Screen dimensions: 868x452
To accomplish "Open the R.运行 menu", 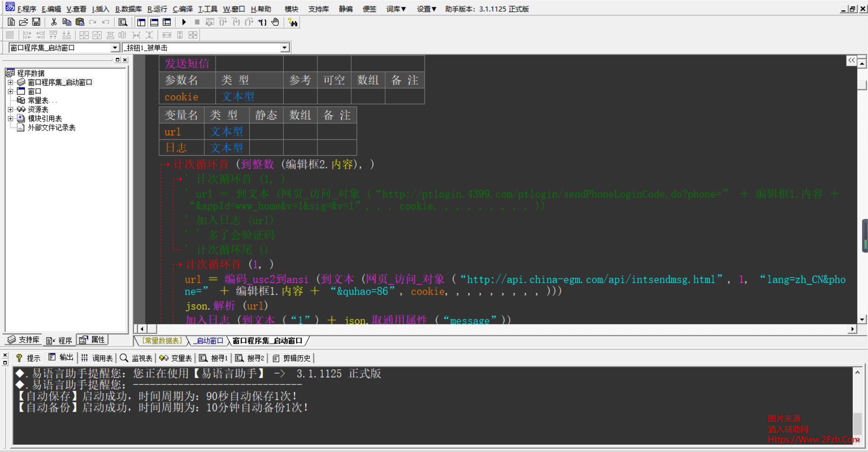I will pos(157,9).
